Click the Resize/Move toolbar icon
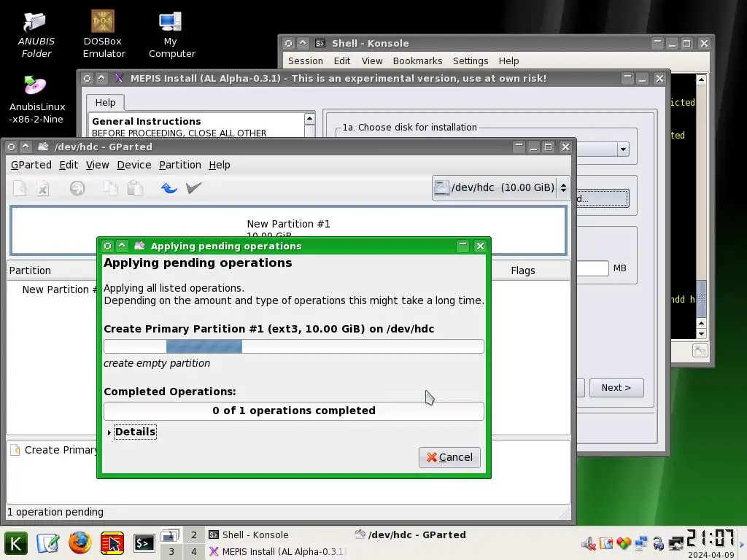Viewport: 747px width, 560px height. (77, 188)
